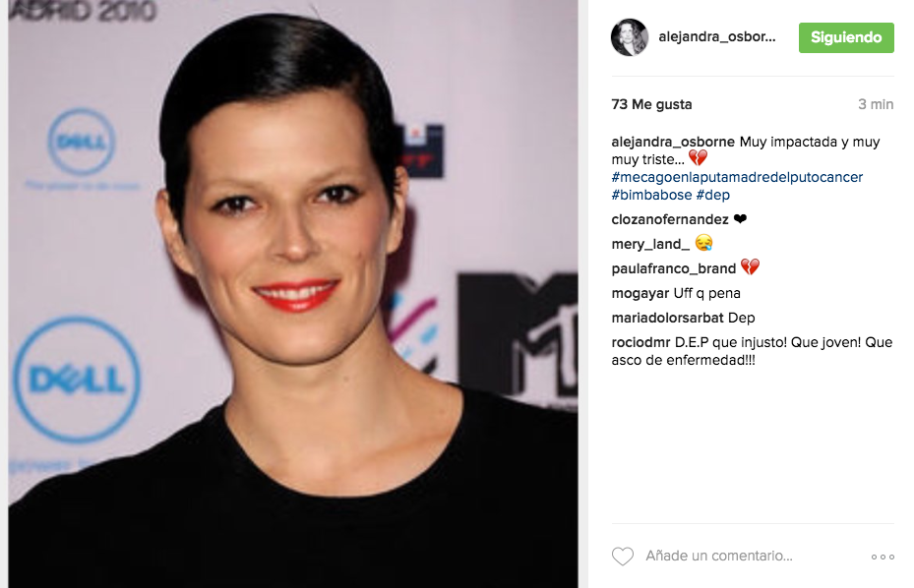Open the #dep hashtag link

point(713,195)
